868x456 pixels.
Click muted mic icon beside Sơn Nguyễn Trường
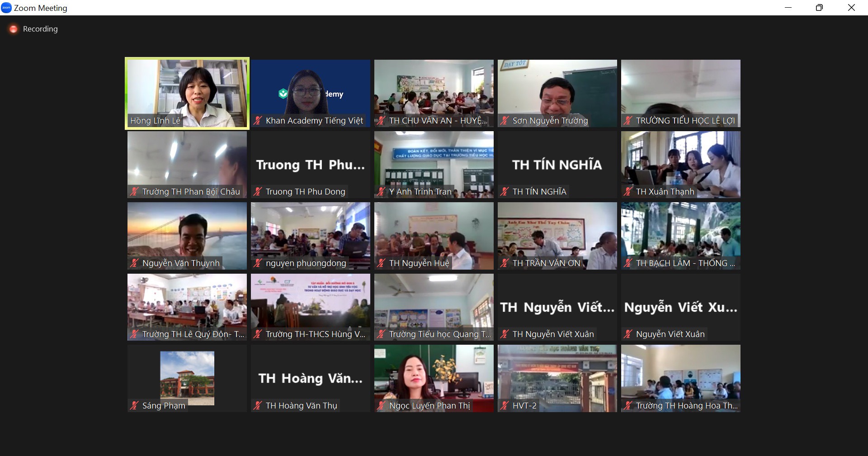(x=505, y=121)
